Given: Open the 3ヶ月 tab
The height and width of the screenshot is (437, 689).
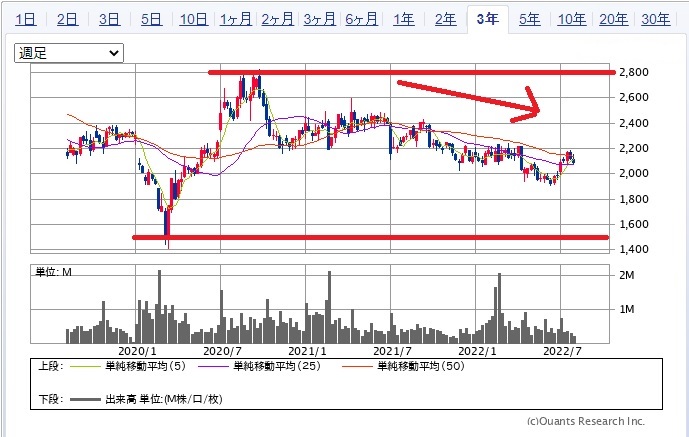Looking at the screenshot, I should click(319, 19).
